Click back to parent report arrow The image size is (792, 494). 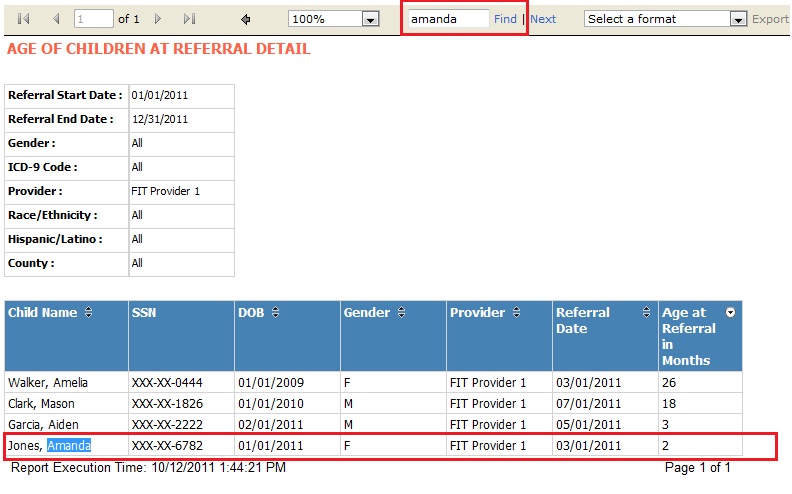coord(245,20)
